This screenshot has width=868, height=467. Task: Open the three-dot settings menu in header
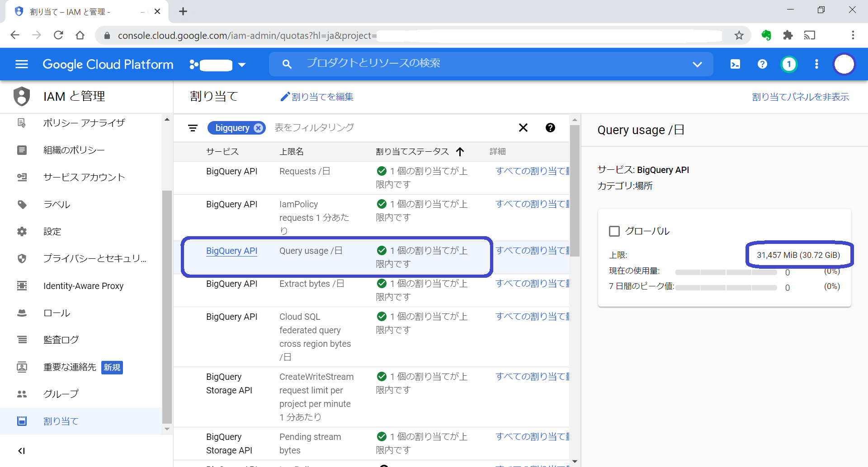coord(816,64)
